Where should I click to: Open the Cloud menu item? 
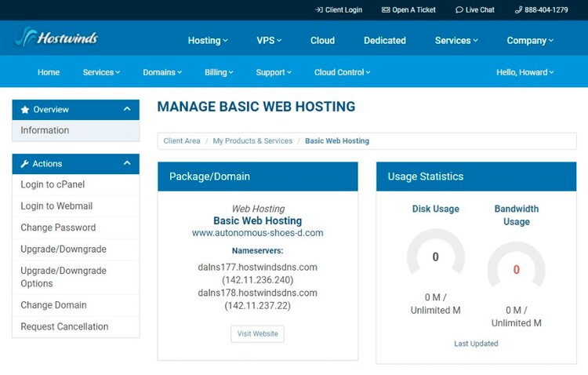(x=322, y=40)
